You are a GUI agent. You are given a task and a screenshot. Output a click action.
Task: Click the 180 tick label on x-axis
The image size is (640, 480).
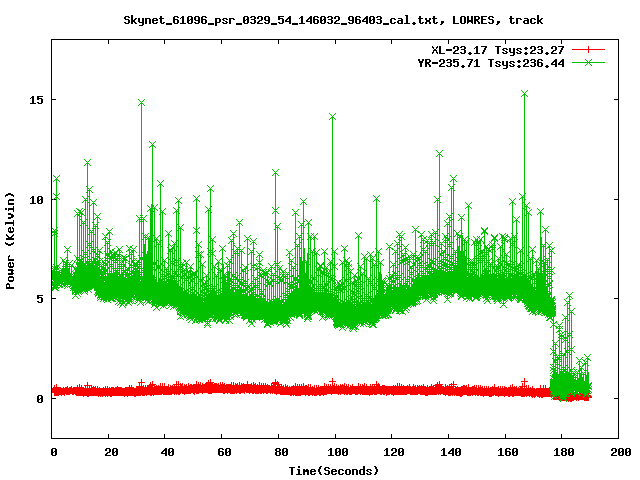pos(562,452)
